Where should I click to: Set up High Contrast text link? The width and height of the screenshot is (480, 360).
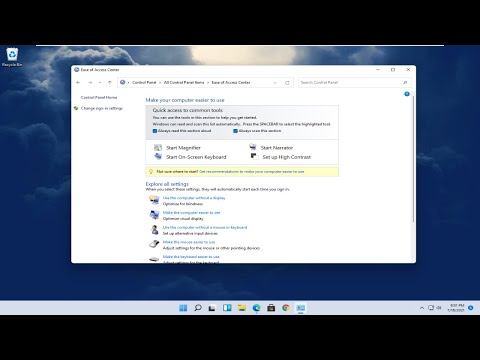click(287, 157)
